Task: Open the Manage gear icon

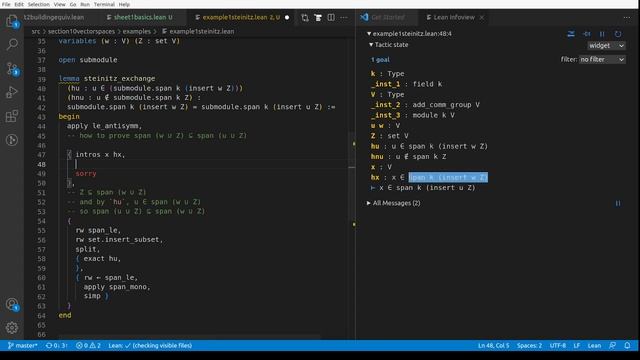Action: pos(12,327)
